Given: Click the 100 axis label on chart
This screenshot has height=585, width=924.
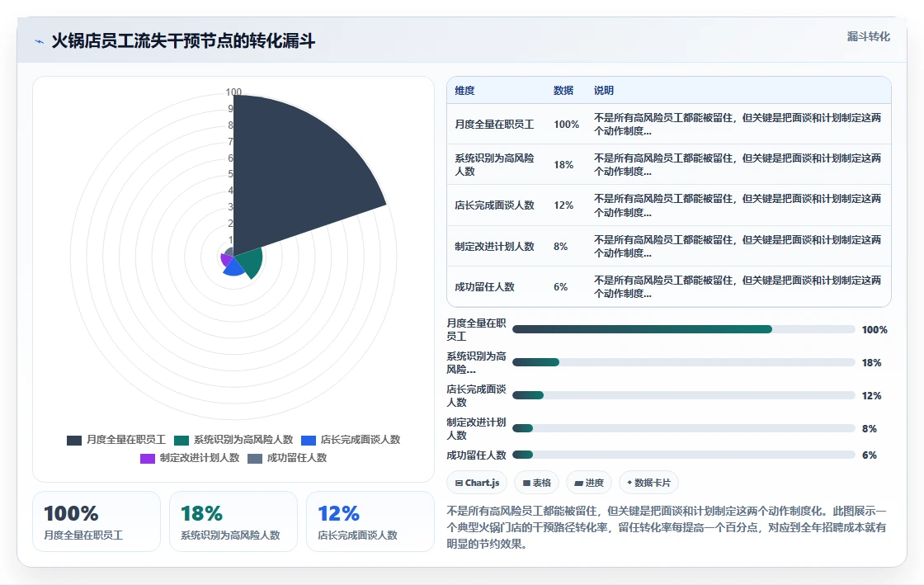Looking at the screenshot, I should coord(233,92).
